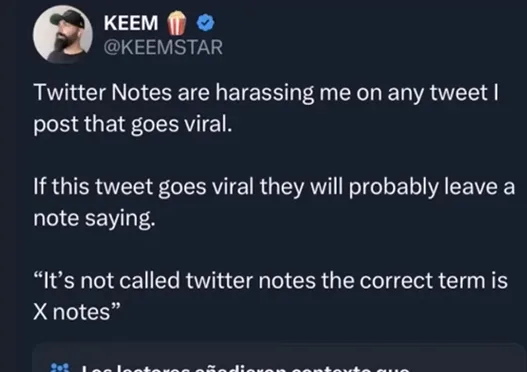Screen dimensions: 527x372
Task: Select the Community Notes people icon
Action: [60, 368]
